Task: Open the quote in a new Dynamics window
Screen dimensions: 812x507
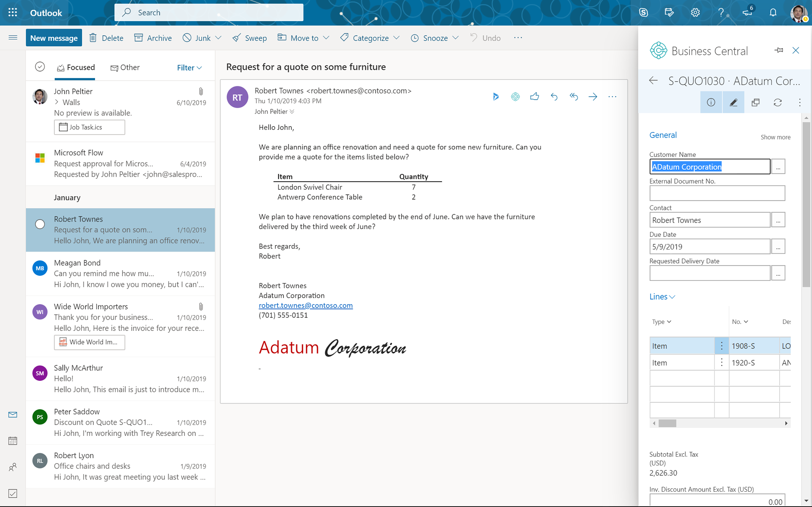Action: (x=756, y=102)
